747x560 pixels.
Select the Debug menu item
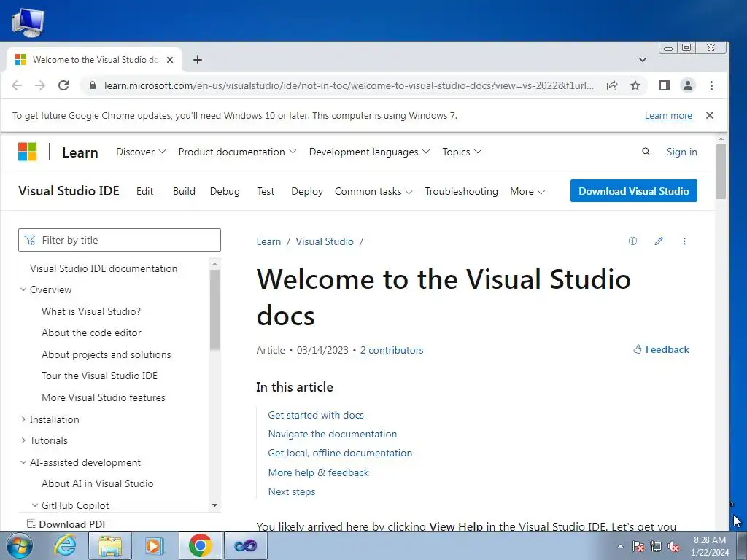(x=225, y=192)
